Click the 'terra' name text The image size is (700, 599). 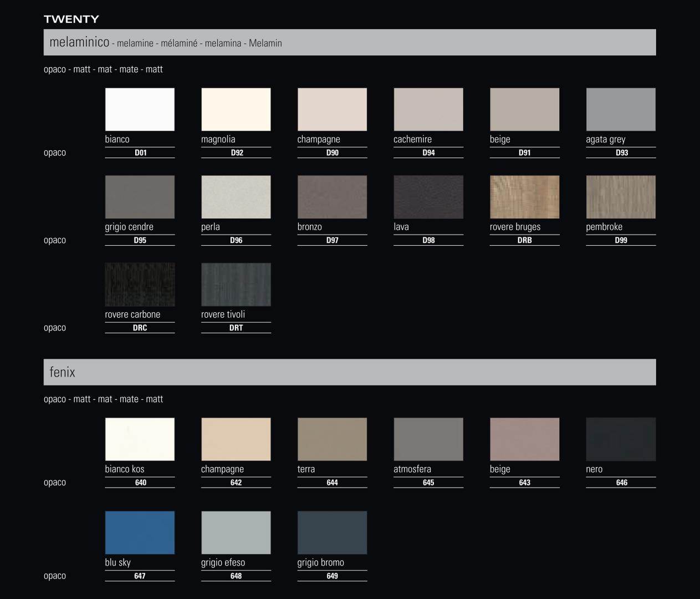click(x=306, y=469)
